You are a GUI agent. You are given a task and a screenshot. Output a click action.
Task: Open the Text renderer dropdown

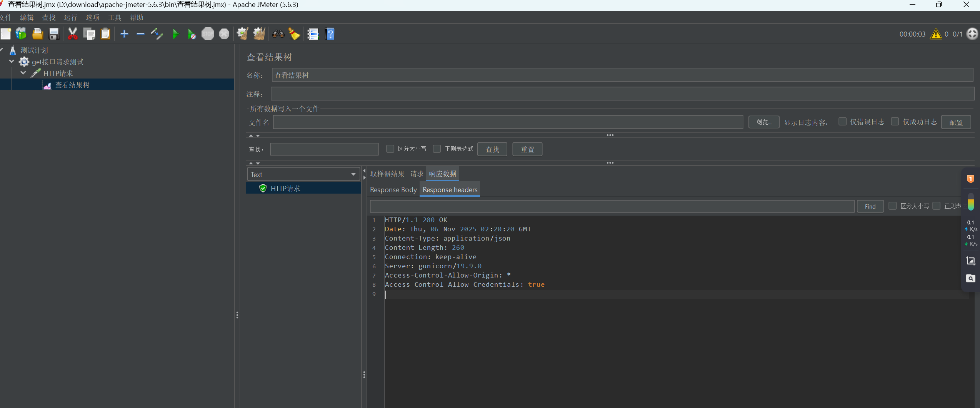click(x=303, y=174)
